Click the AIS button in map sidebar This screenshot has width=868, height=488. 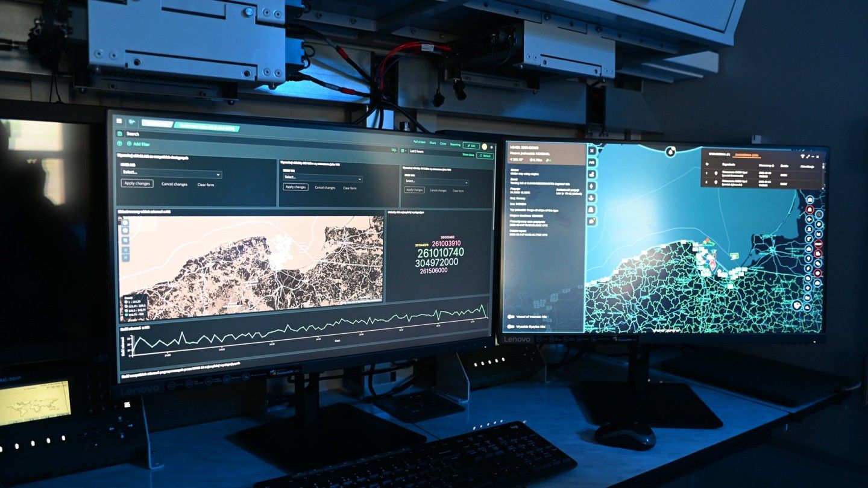pos(591,162)
